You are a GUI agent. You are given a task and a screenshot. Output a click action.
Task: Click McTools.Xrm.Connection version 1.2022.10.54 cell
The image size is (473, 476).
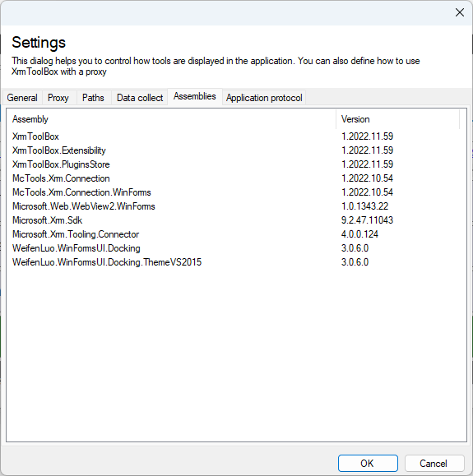coord(367,178)
